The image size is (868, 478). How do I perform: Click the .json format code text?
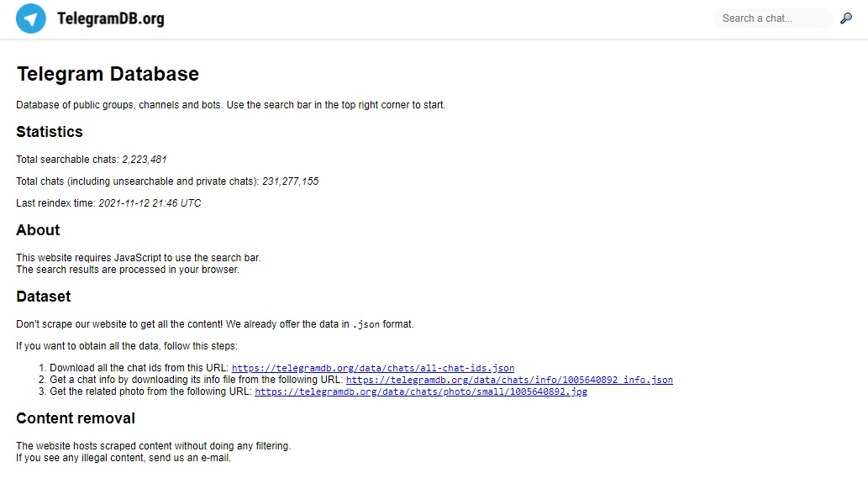(x=366, y=324)
